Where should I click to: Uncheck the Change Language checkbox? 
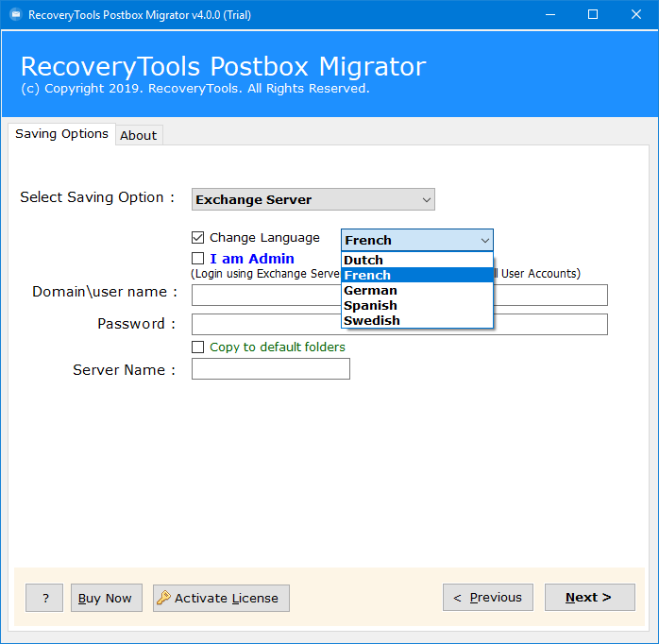click(x=197, y=238)
